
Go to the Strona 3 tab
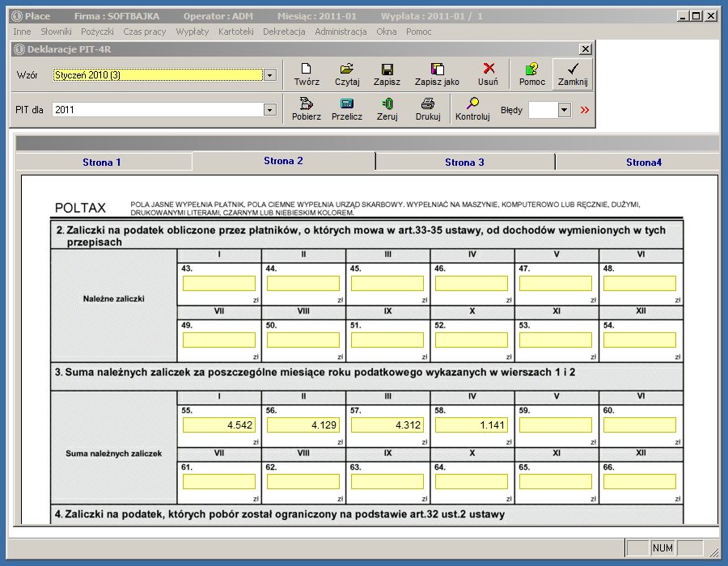click(x=465, y=163)
